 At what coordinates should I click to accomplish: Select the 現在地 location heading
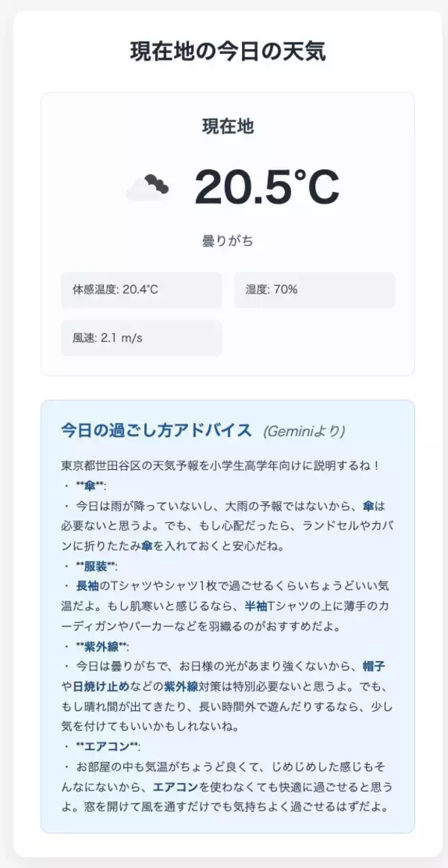[228, 126]
